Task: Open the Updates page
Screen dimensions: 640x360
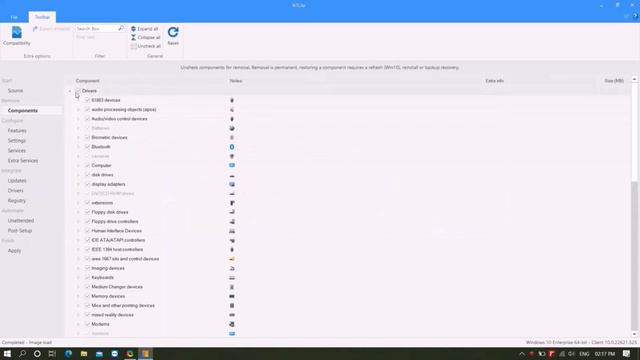Action: point(17,180)
